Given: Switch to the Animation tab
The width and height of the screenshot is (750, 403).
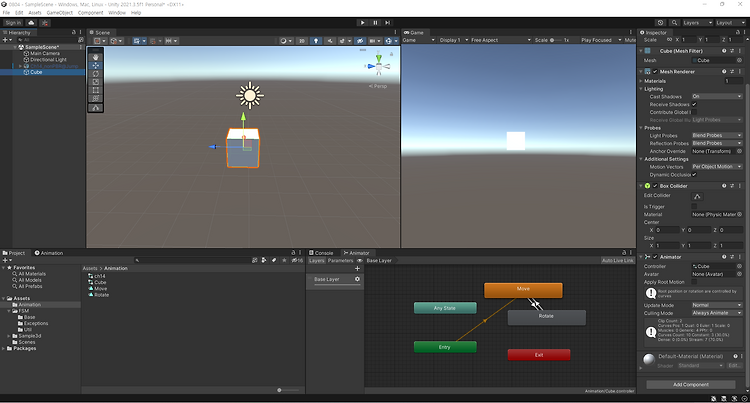Looking at the screenshot, I should pyautogui.click(x=49, y=253).
